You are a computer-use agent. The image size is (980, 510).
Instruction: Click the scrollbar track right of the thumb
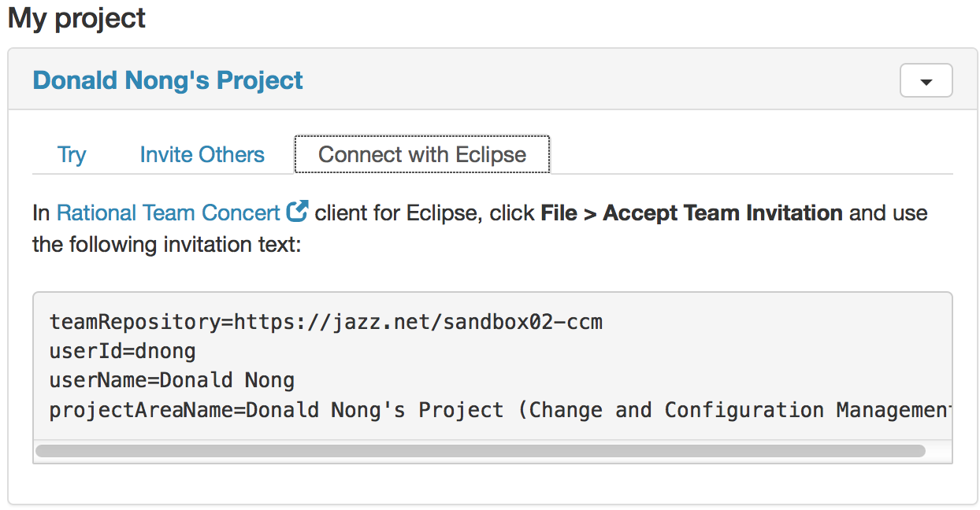click(938, 451)
